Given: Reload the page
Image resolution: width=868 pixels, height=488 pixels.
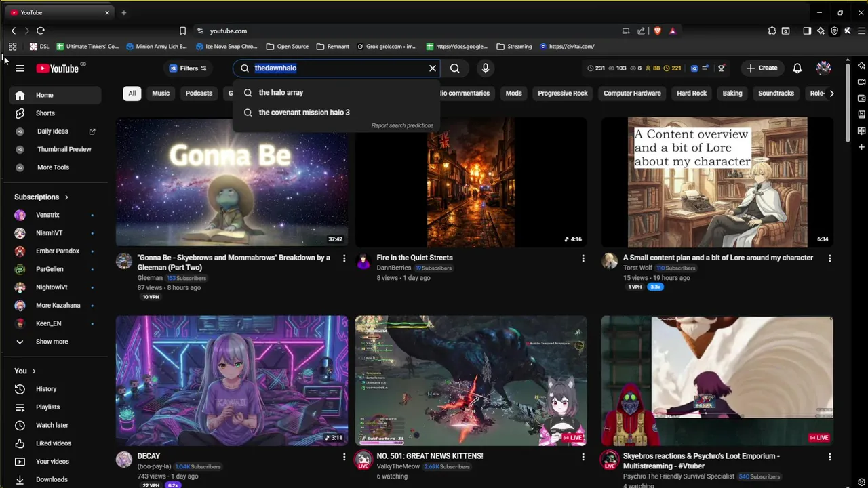Looking at the screenshot, I should (41, 30).
